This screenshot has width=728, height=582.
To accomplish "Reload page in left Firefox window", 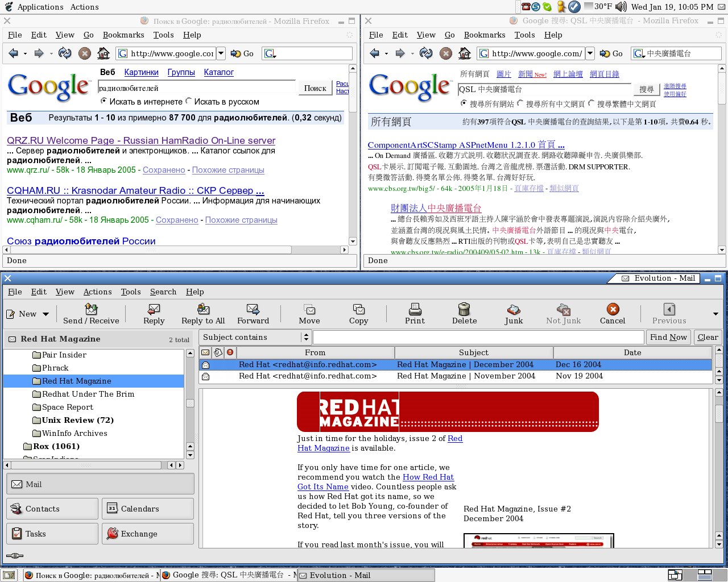I will click(65, 53).
